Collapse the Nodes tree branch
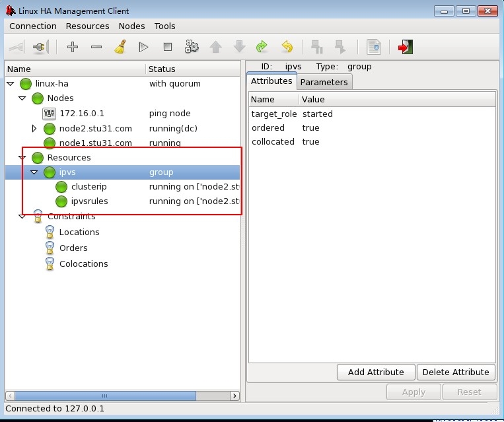This screenshot has height=422, width=504. (x=22, y=98)
